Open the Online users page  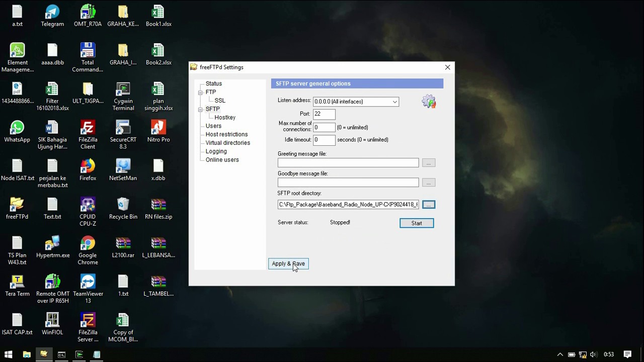coord(222,160)
